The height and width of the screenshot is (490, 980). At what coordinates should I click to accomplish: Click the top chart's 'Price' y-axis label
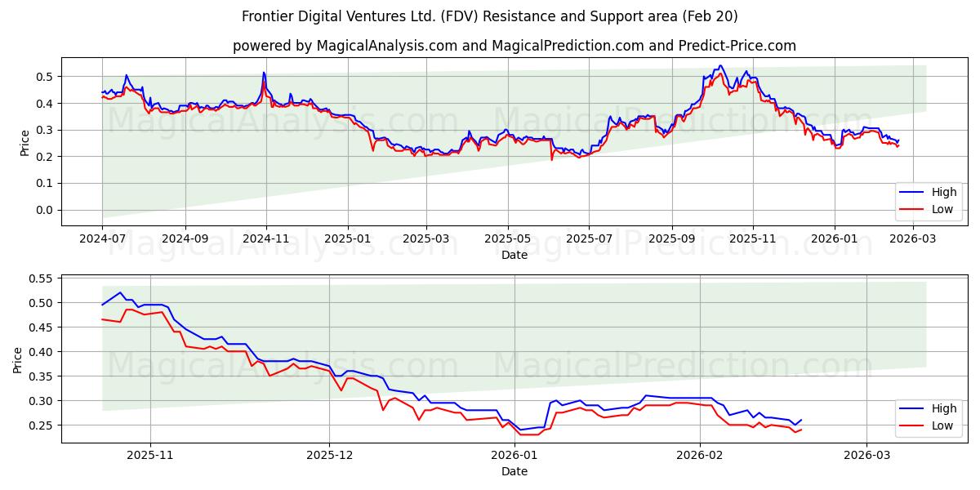coord(24,142)
